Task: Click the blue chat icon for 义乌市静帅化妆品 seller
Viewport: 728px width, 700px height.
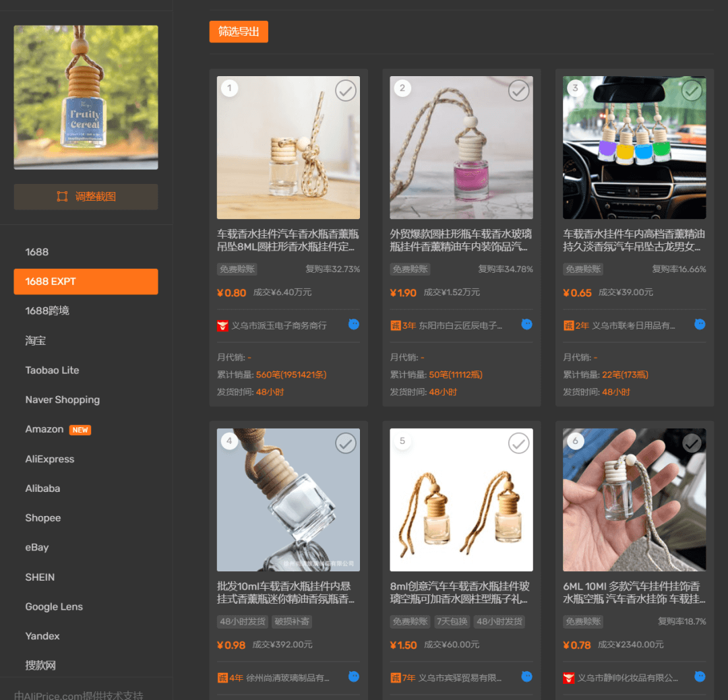Action: click(700, 677)
